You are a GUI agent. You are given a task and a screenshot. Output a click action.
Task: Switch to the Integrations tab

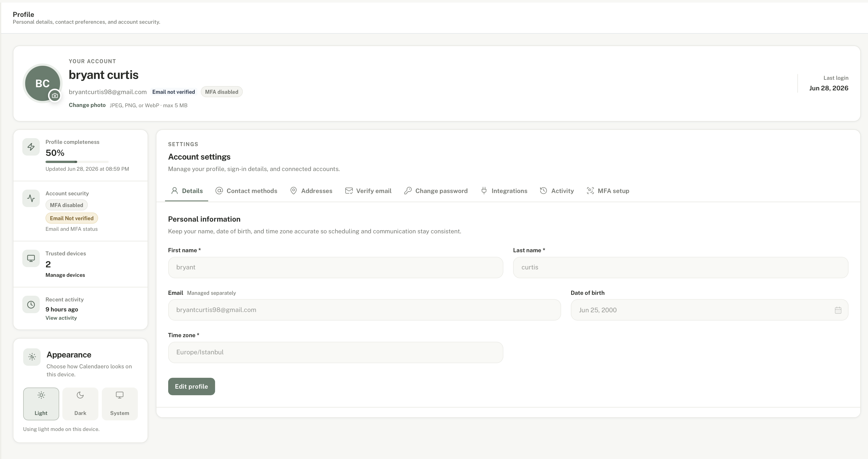504,191
